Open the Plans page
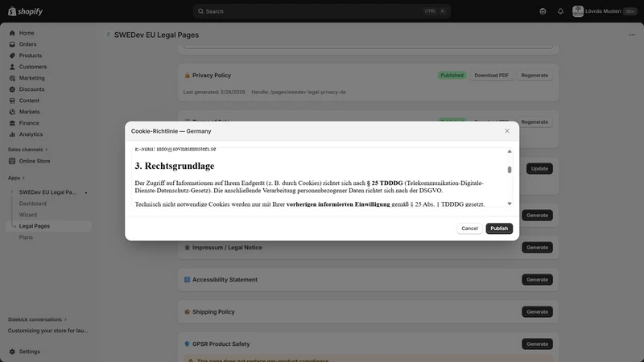The image size is (644, 362). 26,237
